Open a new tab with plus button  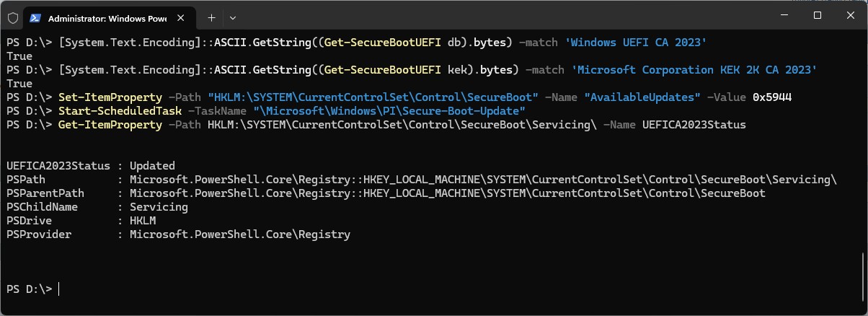211,17
